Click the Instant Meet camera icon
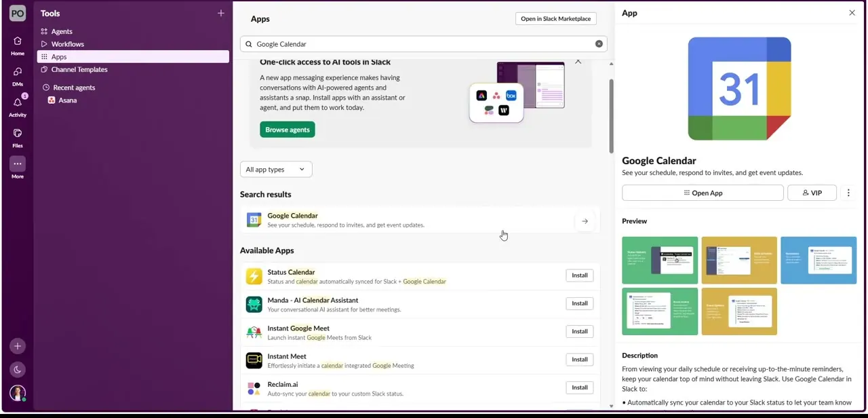The width and height of the screenshot is (868, 418). [254, 360]
